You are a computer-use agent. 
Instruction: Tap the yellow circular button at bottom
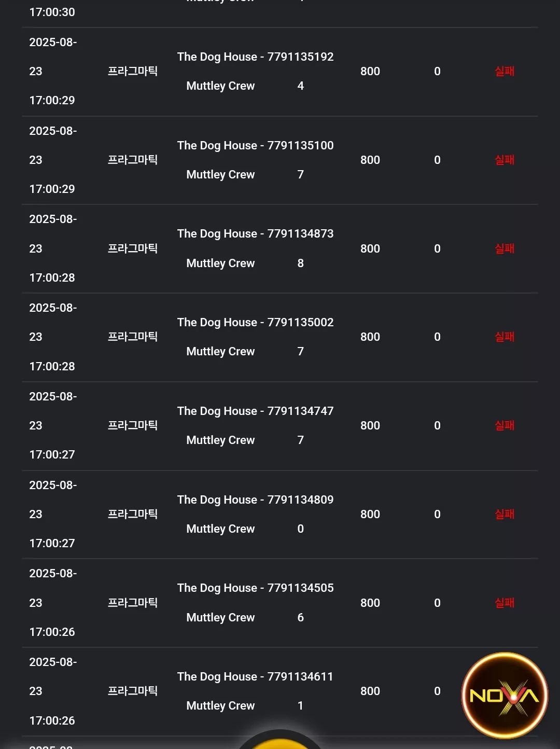tap(280, 740)
